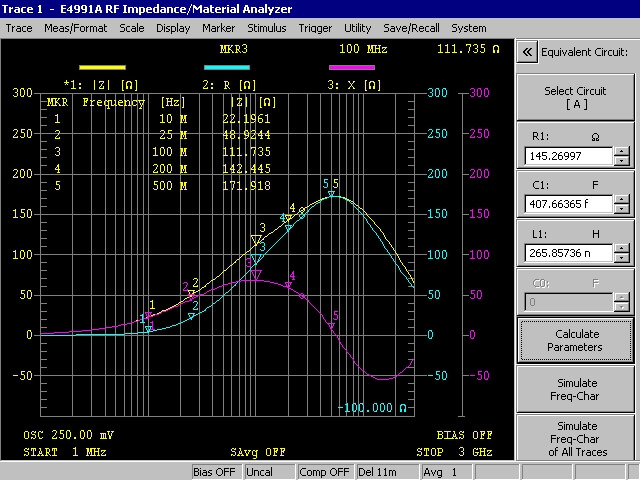
Task: Decrease R1 with the down stepper arrow
Action: click(x=622, y=160)
